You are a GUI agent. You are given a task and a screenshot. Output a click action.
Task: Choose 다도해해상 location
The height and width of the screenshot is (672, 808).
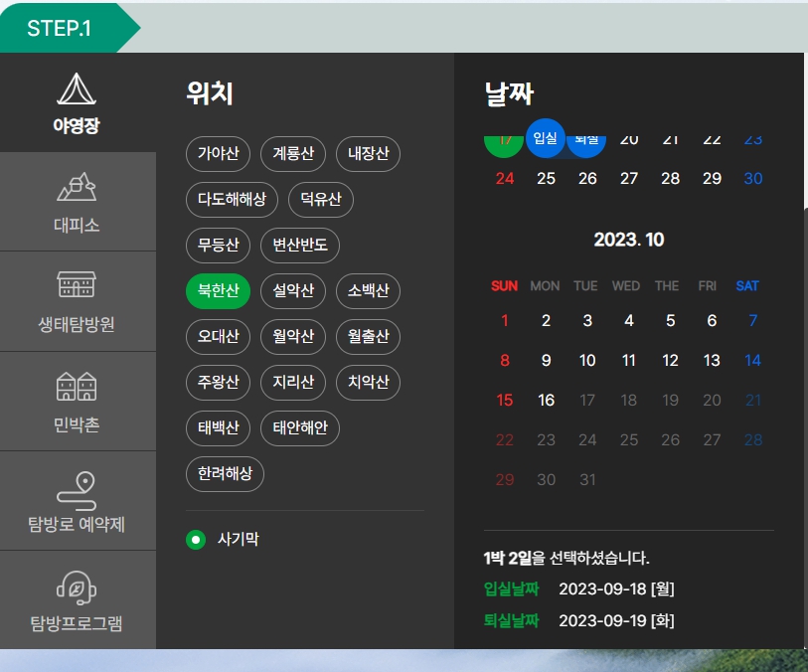point(232,200)
